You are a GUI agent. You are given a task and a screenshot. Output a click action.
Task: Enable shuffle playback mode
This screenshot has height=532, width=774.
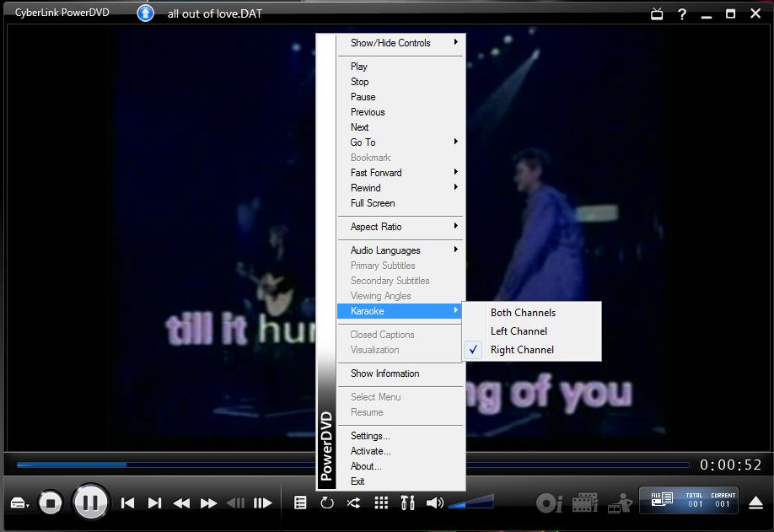click(x=353, y=502)
